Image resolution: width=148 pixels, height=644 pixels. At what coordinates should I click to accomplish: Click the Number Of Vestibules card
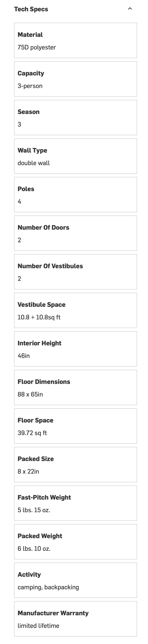(x=75, y=272)
